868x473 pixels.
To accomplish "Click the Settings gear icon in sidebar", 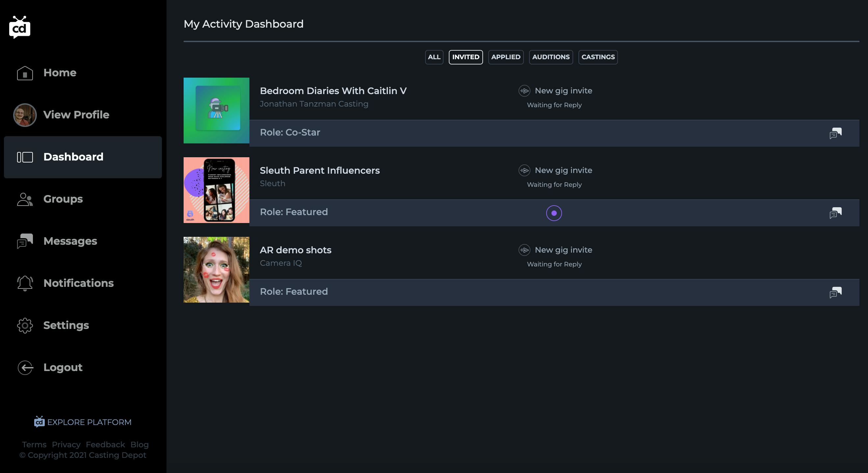I will 25,325.
